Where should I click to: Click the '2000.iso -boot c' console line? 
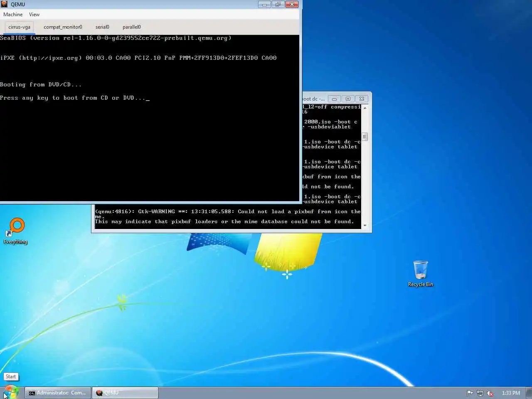click(330, 122)
